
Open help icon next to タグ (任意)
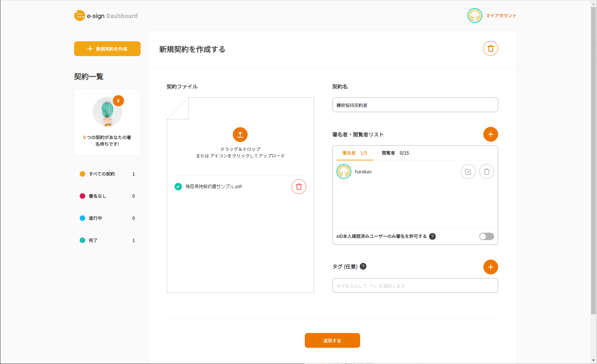tap(363, 266)
